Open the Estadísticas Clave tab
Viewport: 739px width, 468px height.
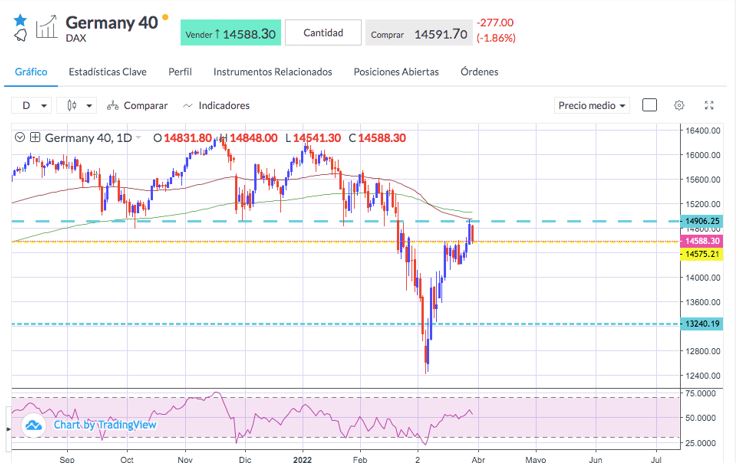[107, 72]
